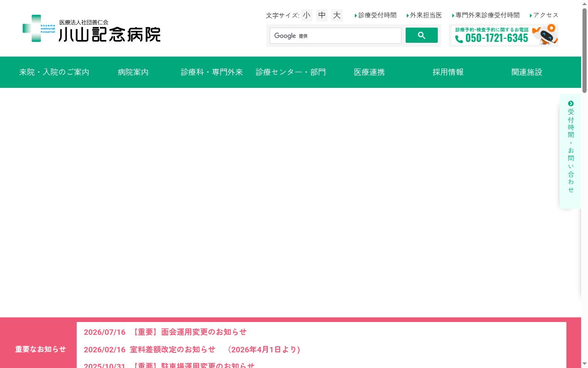Open 専門外来診療受付時間 link
Image resolution: width=588 pixels, height=368 pixels.
(x=486, y=15)
